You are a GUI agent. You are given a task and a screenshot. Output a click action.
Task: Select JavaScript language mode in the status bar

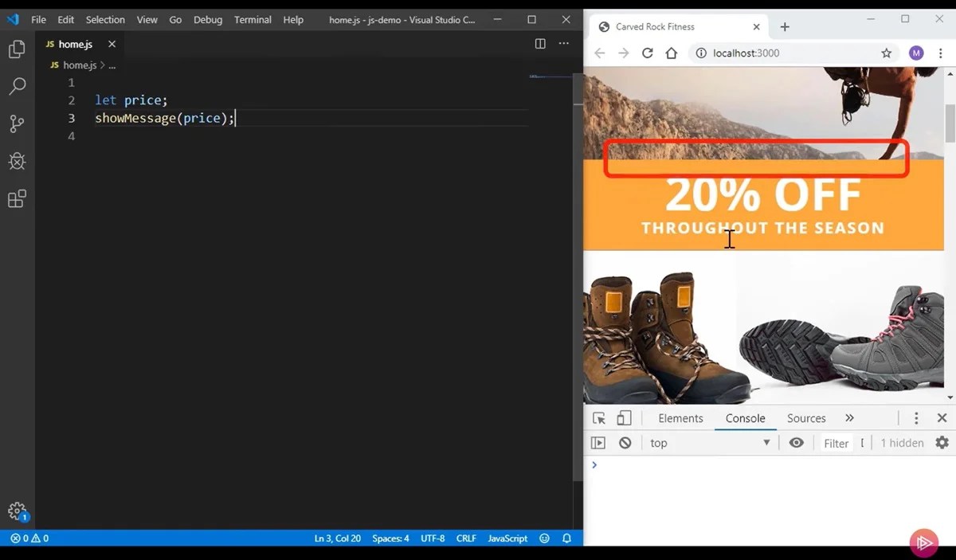pyautogui.click(x=507, y=538)
